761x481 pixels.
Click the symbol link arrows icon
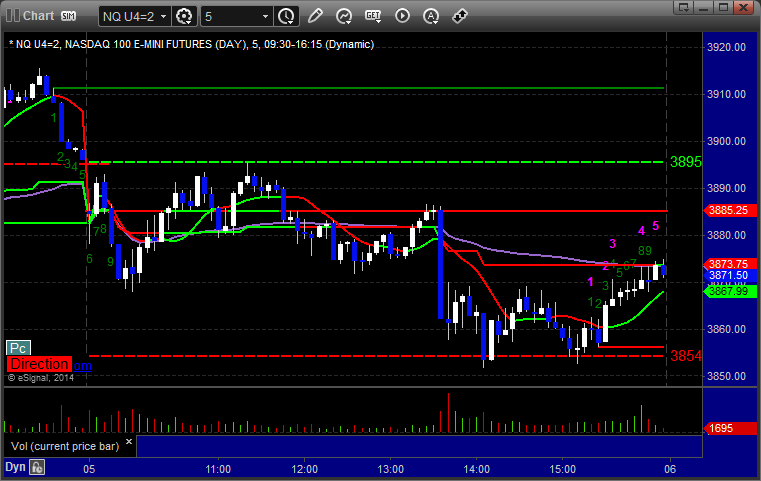pyautogui.click(x=460, y=16)
